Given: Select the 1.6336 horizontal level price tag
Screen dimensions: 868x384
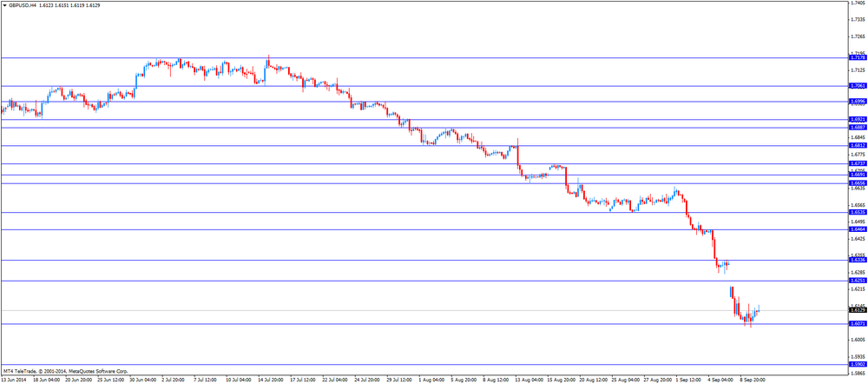Looking at the screenshot, I should (857, 261).
